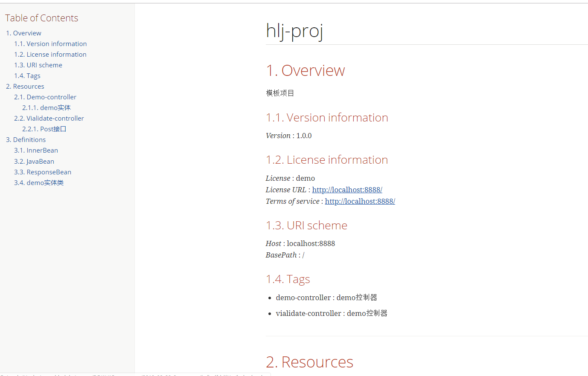Open the 2.2.1 Post接口 entry
This screenshot has width=588, height=376.
pyautogui.click(x=44, y=129)
